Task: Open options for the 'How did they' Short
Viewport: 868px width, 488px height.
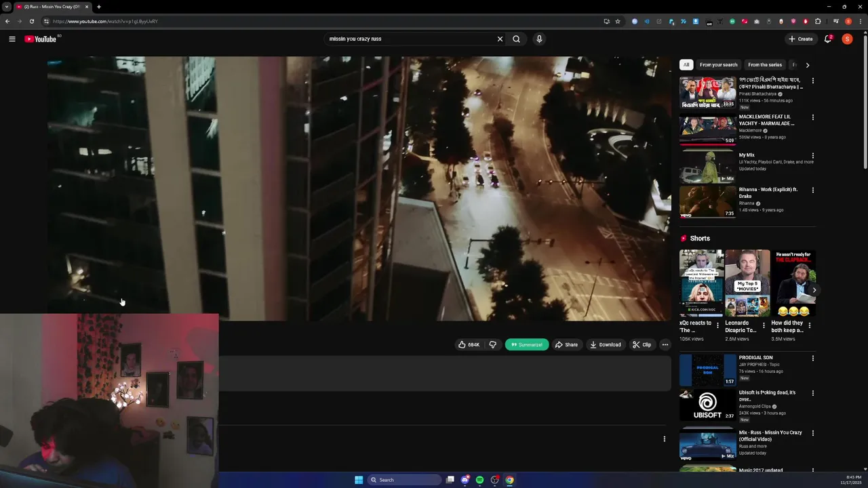Action: pyautogui.click(x=809, y=325)
